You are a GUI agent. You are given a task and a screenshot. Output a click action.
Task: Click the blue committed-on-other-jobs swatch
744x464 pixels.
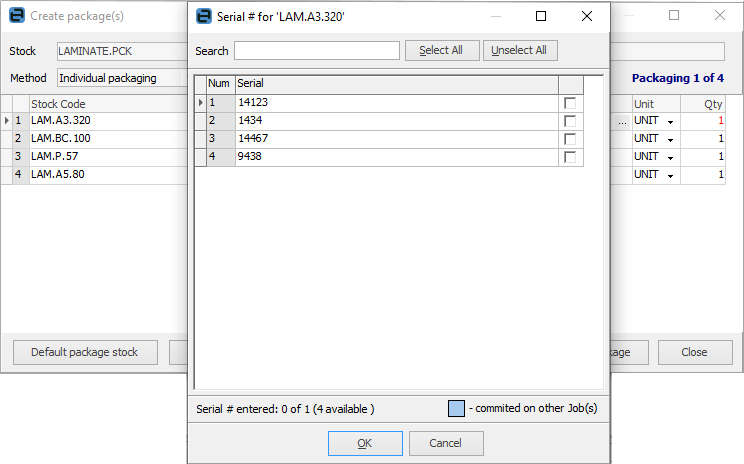[456, 408]
